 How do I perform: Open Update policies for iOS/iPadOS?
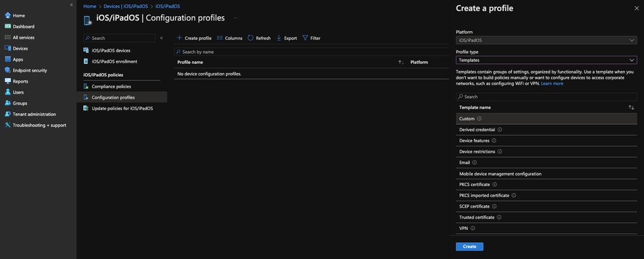(x=122, y=109)
